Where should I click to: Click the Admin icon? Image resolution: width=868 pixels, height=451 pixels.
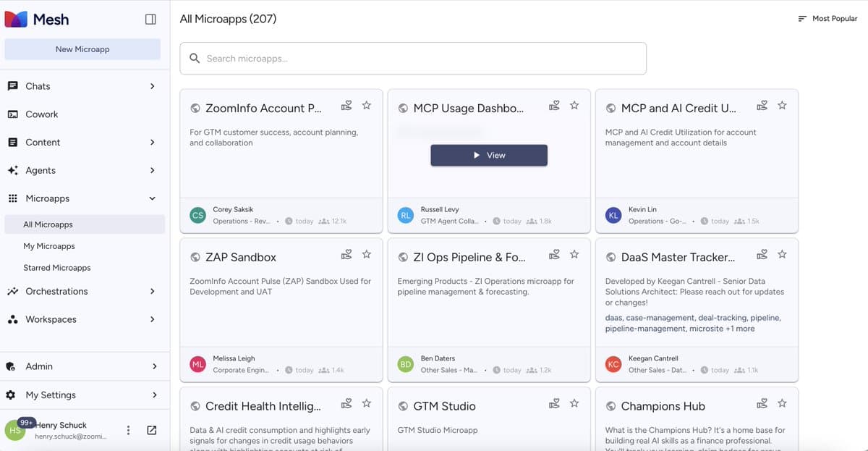point(11,367)
